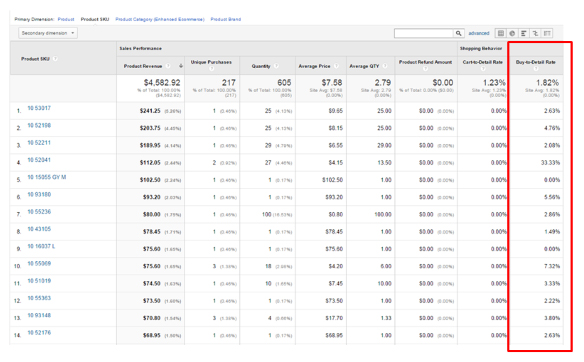Sort by Average Price column header
Screen dimensions: 584x362
[x=314, y=66]
